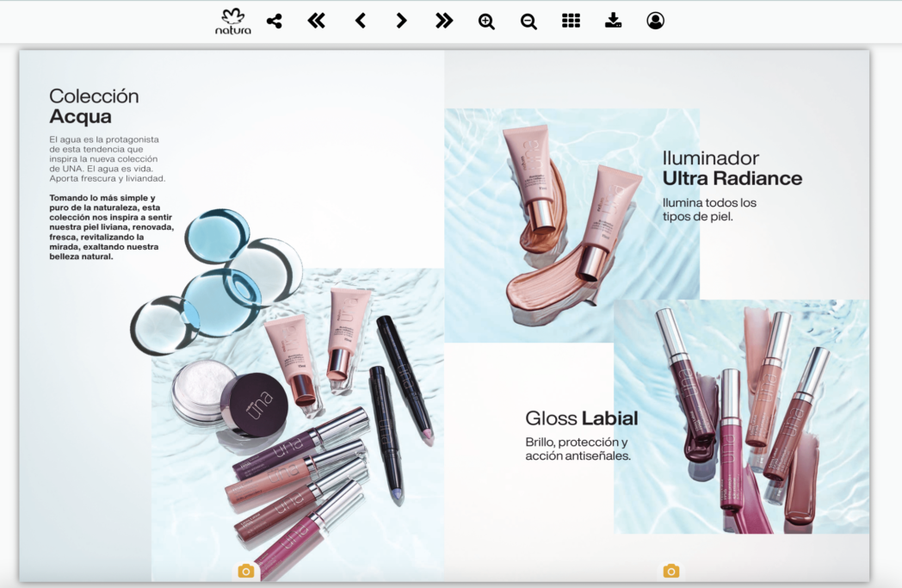The height and width of the screenshot is (588, 902).
Task: Advance to the next page
Action: pos(401,22)
